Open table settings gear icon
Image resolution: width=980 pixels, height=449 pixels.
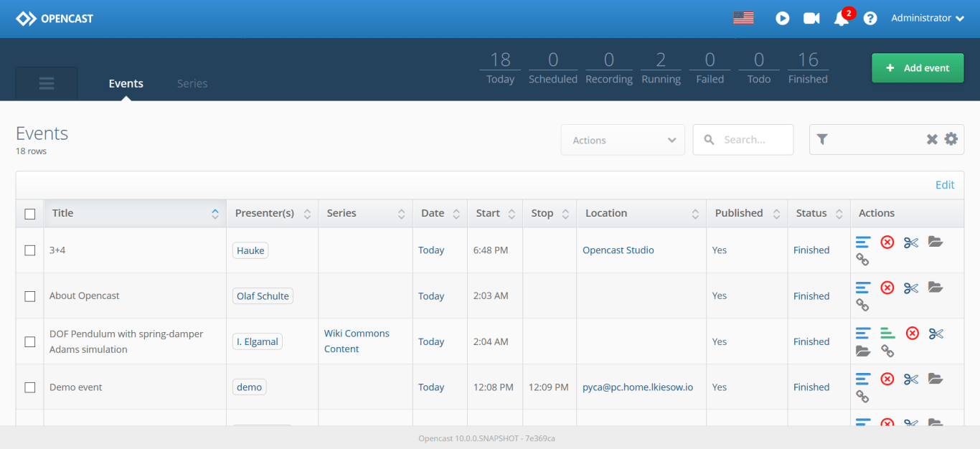click(951, 139)
